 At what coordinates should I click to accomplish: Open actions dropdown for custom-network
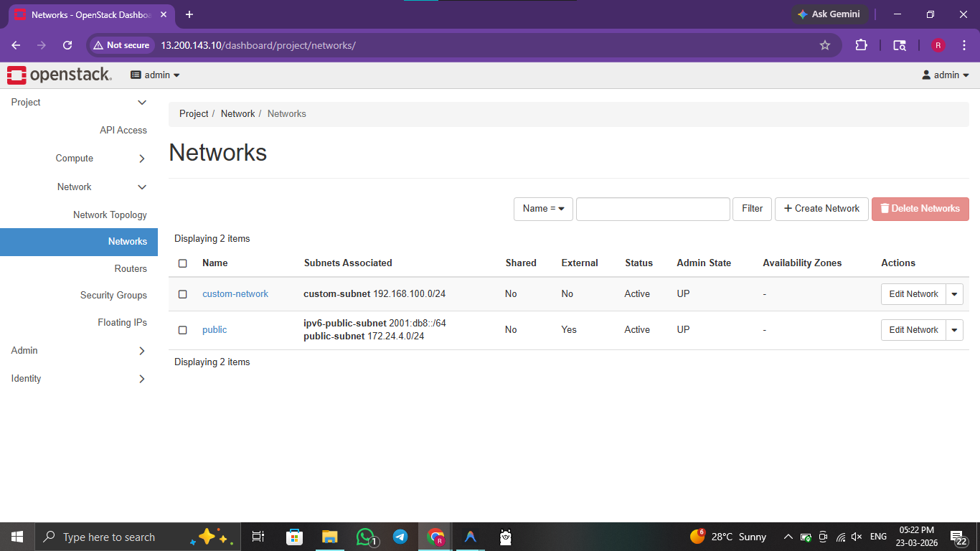point(954,294)
